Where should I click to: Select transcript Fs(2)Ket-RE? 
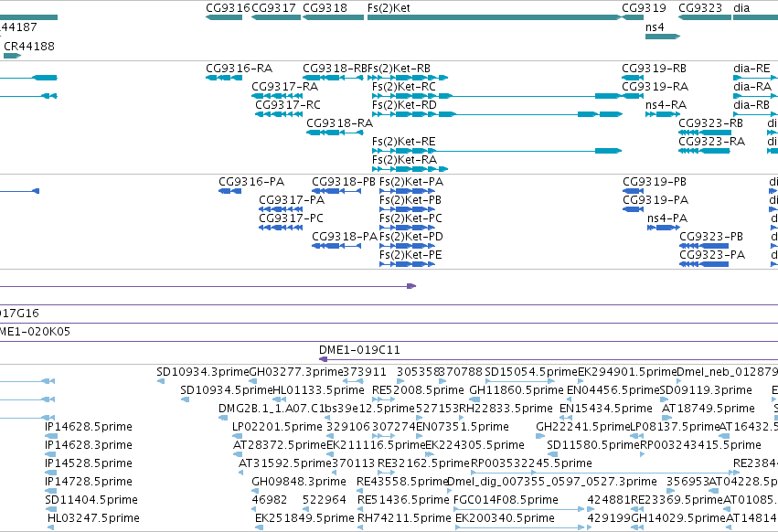404,142
